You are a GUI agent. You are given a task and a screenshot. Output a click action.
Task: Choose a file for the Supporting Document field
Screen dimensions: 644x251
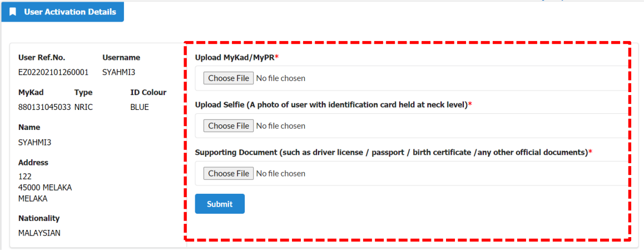229,173
